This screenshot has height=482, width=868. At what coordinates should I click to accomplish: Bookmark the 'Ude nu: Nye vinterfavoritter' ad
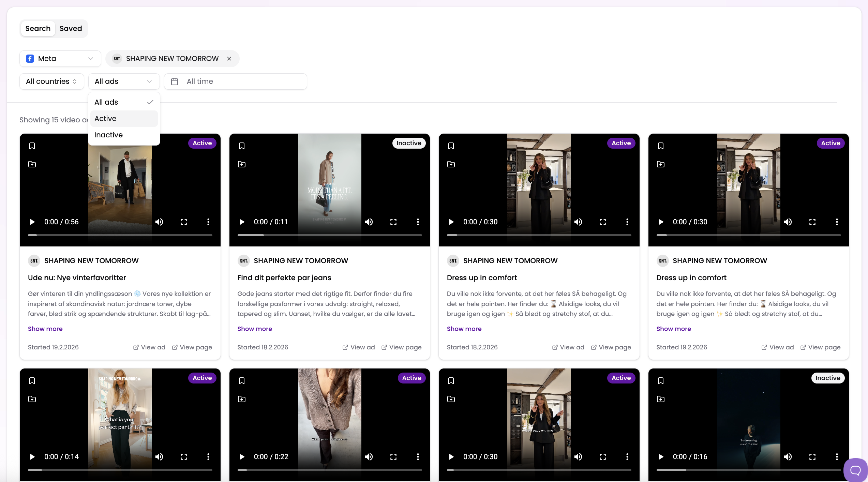32,146
